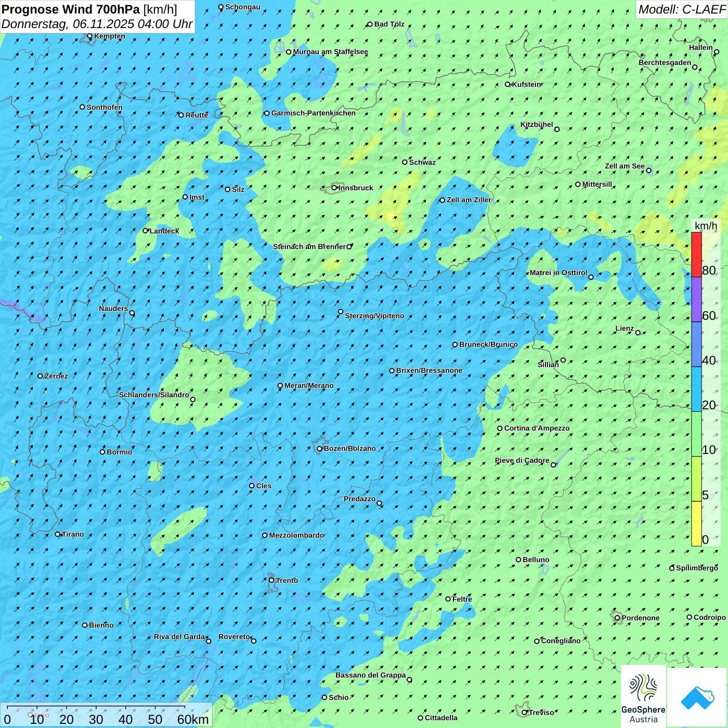The width and height of the screenshot is (728, 728).
Task: Select the Kitzbühel location marker
Action: pos(557,129)
